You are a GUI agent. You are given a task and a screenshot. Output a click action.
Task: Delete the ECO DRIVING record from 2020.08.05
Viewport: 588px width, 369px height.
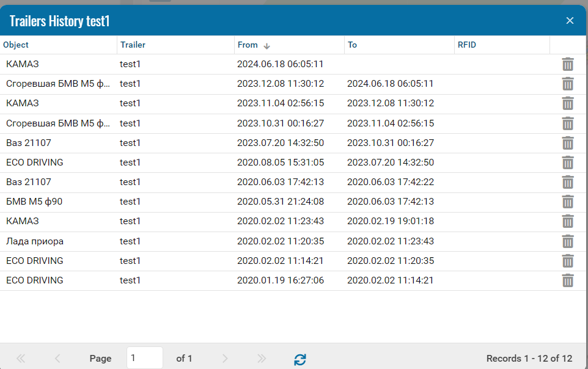(568, 163)
